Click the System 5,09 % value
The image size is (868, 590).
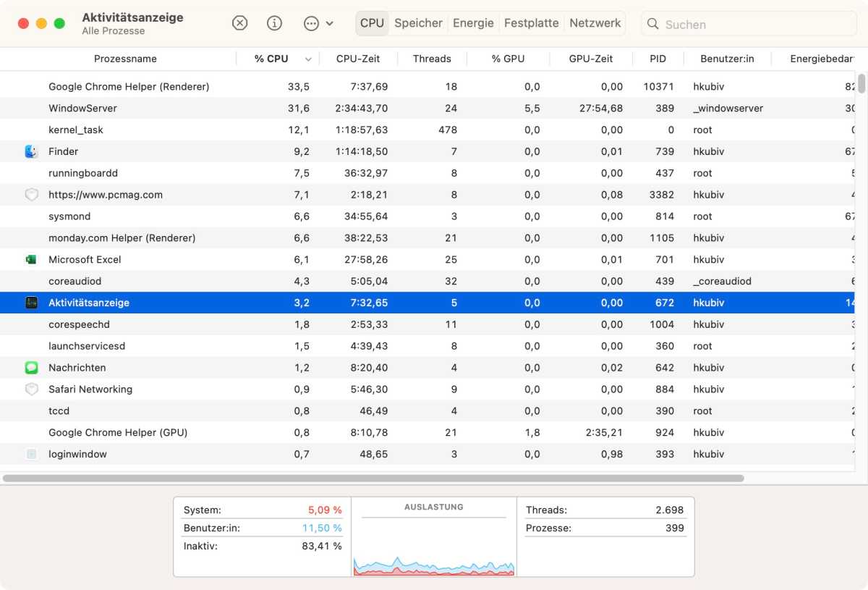325,510
